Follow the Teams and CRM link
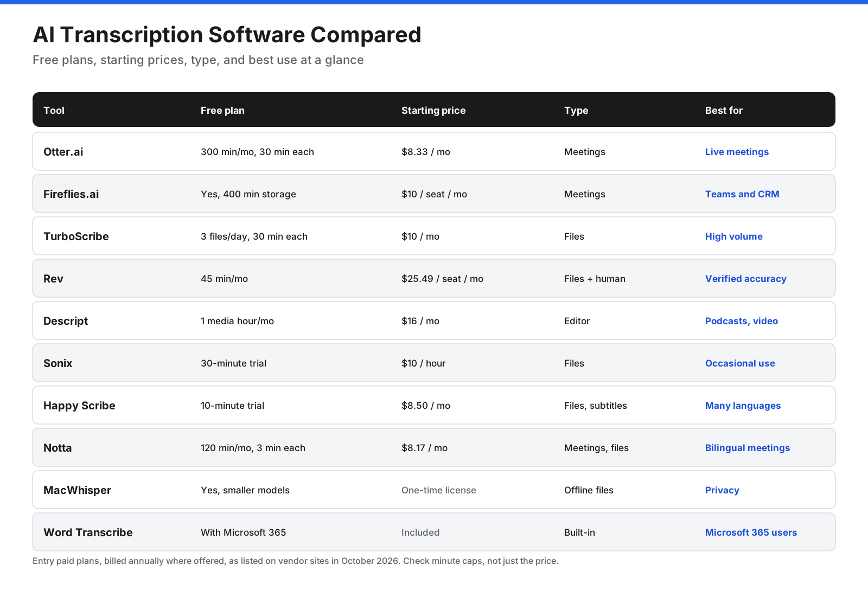This screenshot has height=591, width=868. click(742, 194)
